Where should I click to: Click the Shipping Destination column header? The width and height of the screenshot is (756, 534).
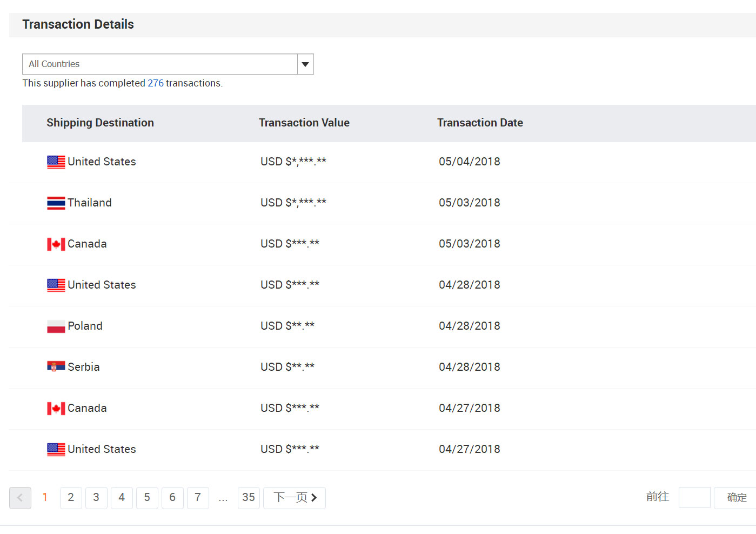coord(100,123)
